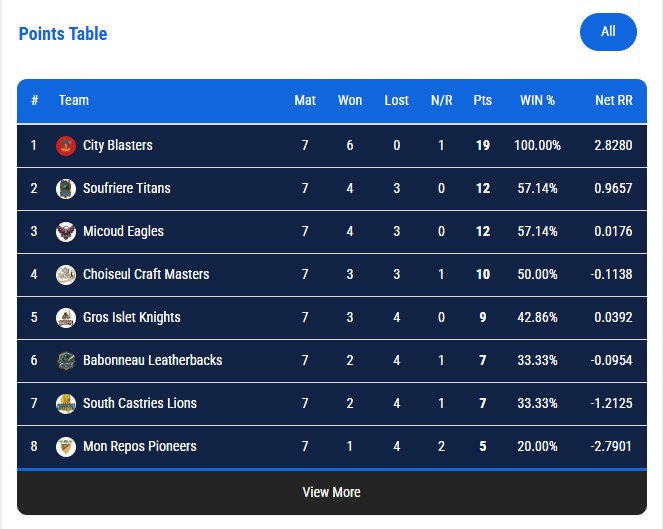Sort by the Net RR column header
This screenshot has width=663, height=529.
(x=614, y=100)
